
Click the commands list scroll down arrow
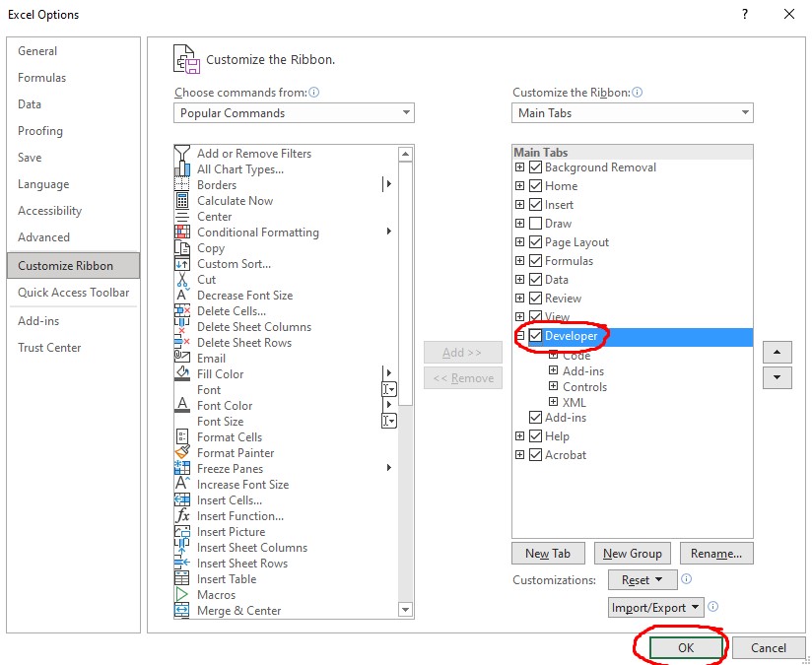(x=405, y=610)
